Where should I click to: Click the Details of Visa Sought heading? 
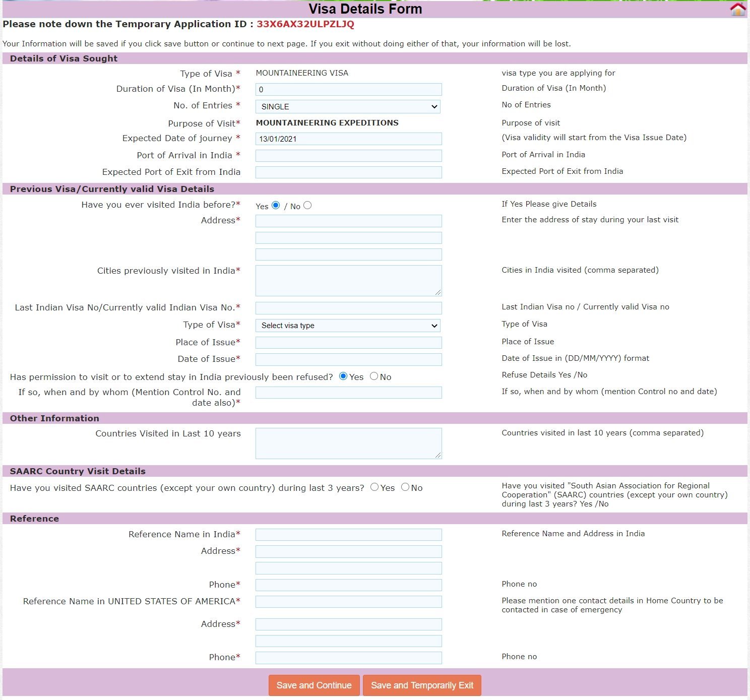(x=64, y=58)
